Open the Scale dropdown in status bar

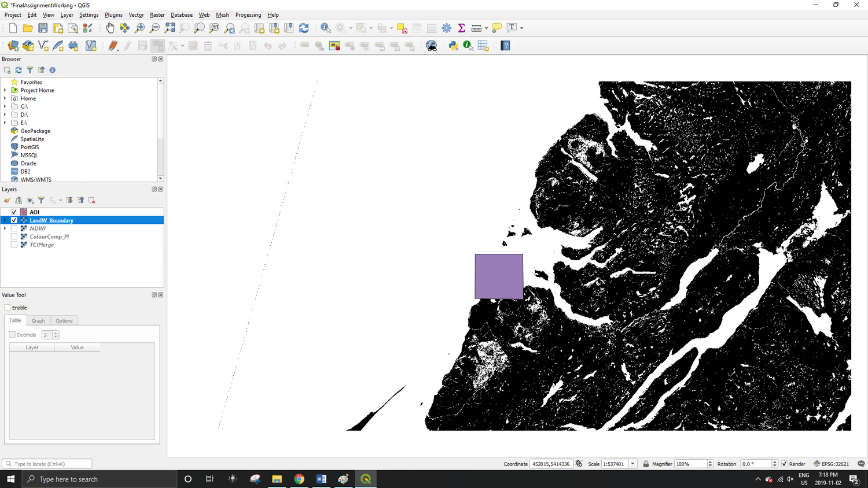(x=632, y=463)
